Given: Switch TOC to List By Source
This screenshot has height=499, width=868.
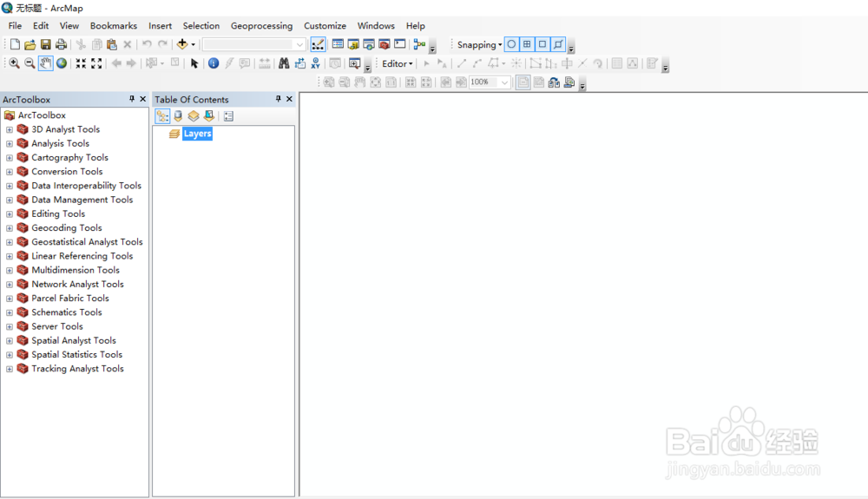Looking at the screenshot, I should coord(178,116).
